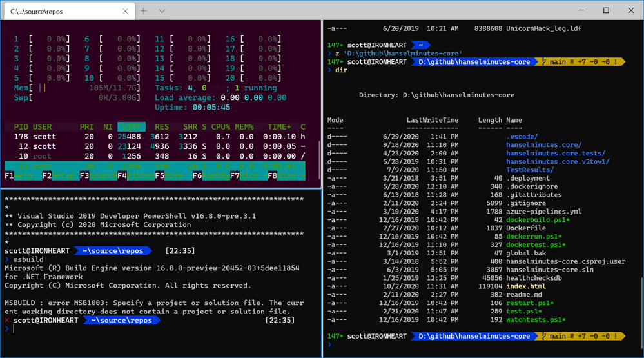Viewport: 644px width, 358px height.
Task: Sort htop by the CPU% column header
Action: click(x=221, y=127)
